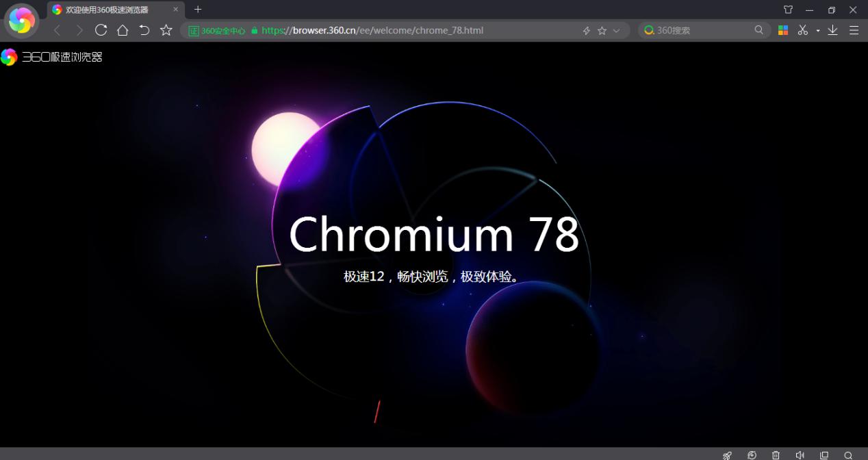The height and width of the screenshot is (460, 868).
Task: Open the split-screen window icon
Action: (x=824, y=455)
